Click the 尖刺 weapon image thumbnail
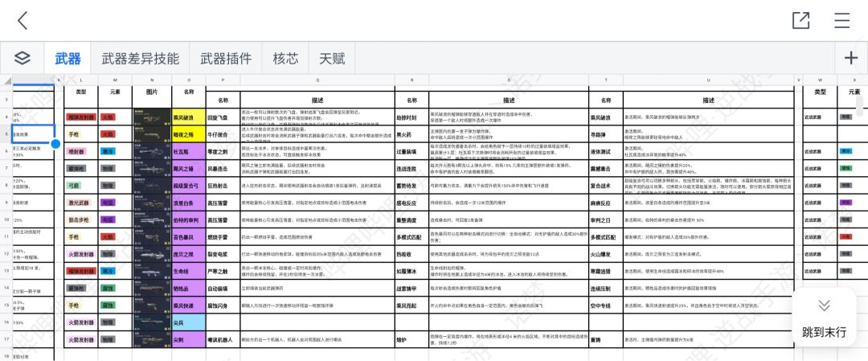Image resolution: width=868 pixels, height=361 pixels. tap(152, 339)
